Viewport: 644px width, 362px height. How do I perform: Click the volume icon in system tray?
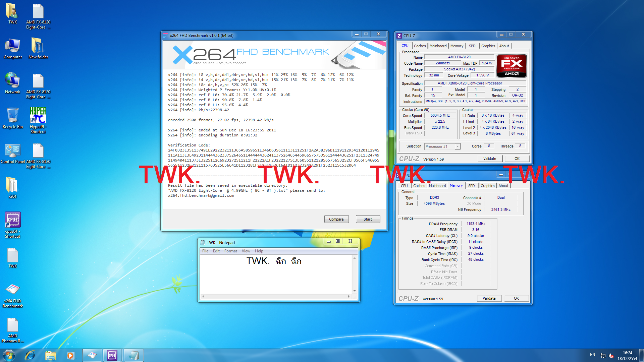coord(611,356)
